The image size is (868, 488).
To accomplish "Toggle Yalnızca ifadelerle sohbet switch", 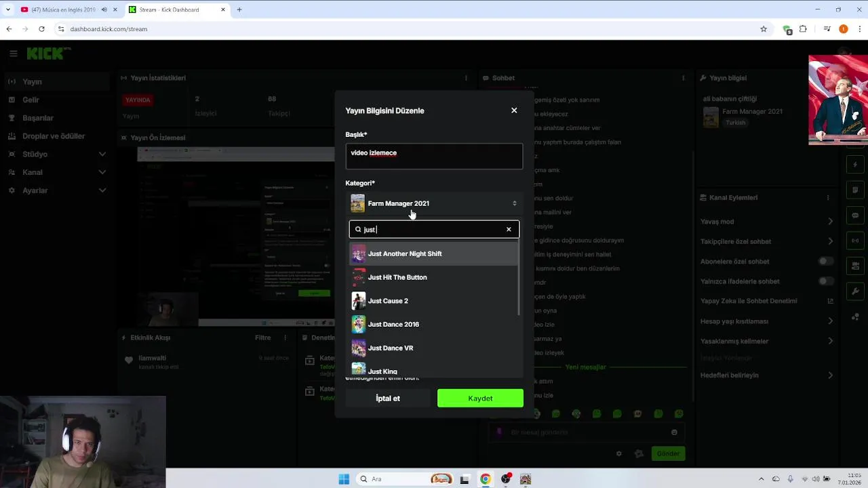I will tap(825, 281).
